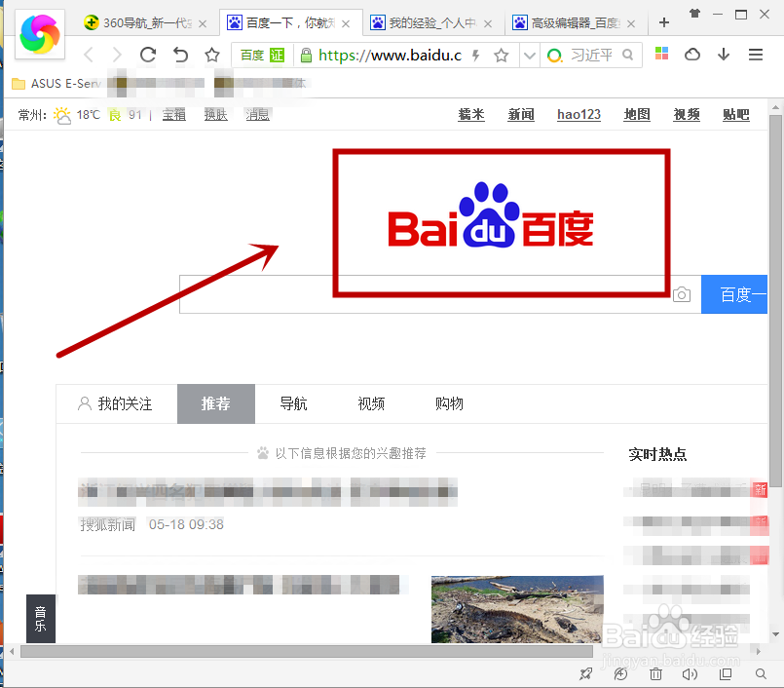The image size is (784, 688).
Task: Select the 购物 tab
Action: pyautogui.click(x=449, y=403)
